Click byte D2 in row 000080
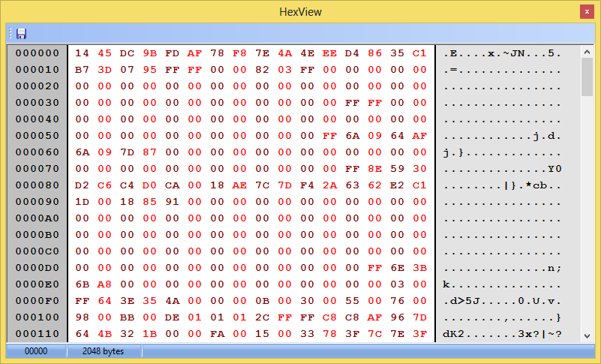The width and height of the screenshot is (601, 364). pyautogui.click(x=82, y=185)
